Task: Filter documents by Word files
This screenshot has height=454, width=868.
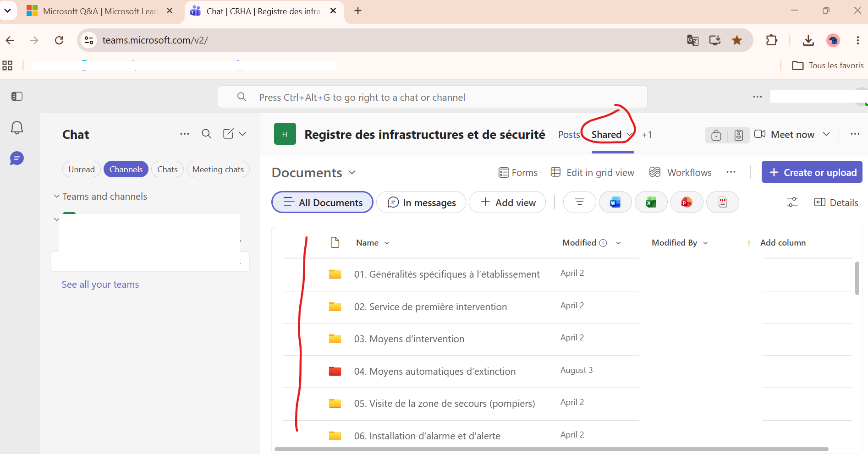Action: pyautogui.click(x=615, y=202)
